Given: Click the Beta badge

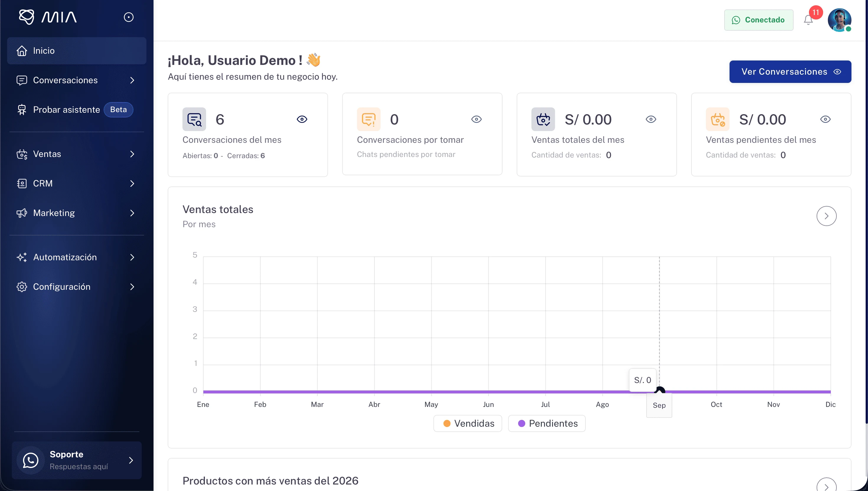Looking at the screenshot, I should click(x=118, y=109).
